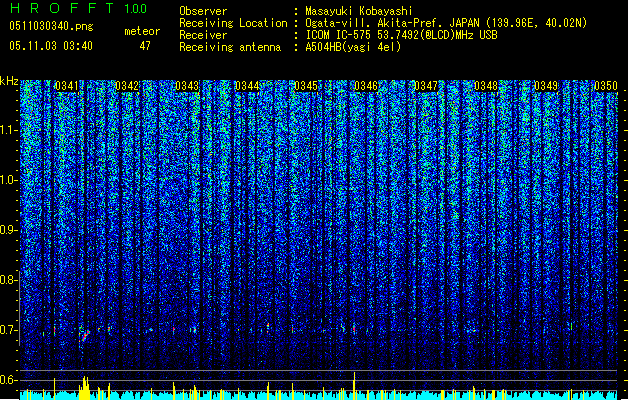
Task: Click the date stamp 05.11.03 03:40
Action: [x=51, y=46]
